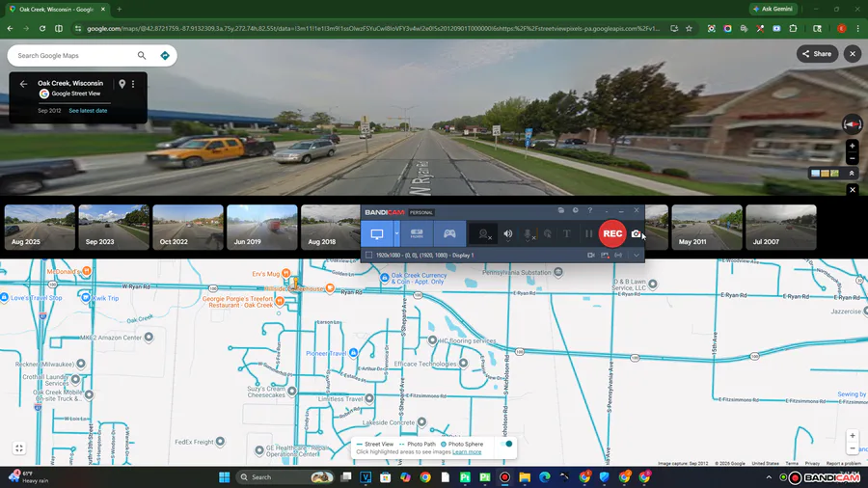Take screenshot with Bandicam camera icon
The image size is (868, 488).
coord(637,233)
